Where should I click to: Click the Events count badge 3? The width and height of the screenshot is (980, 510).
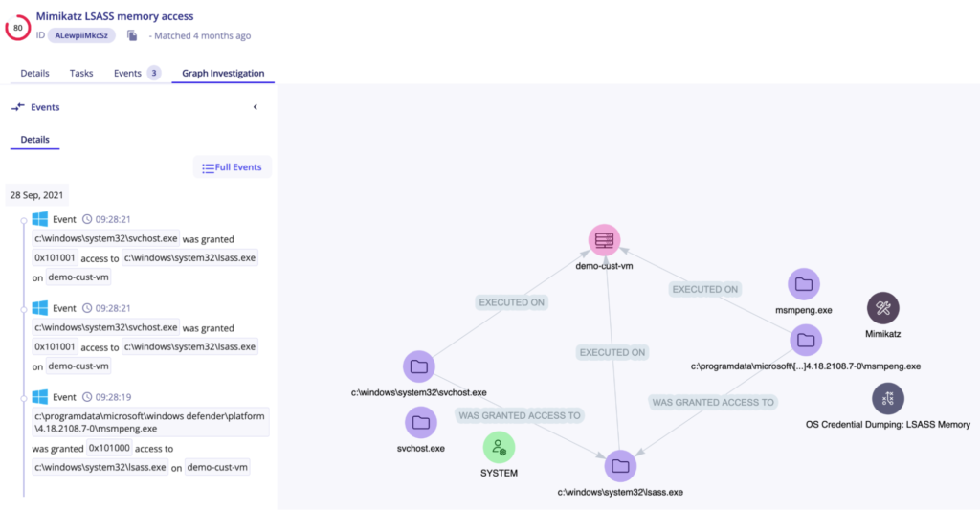point(154,73)
